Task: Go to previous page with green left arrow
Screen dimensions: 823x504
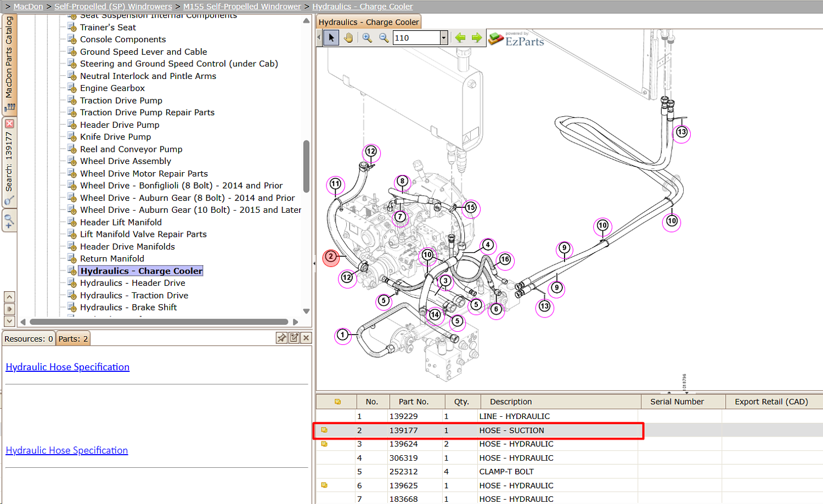Action: pyautogui.click(x=460, y=38)
